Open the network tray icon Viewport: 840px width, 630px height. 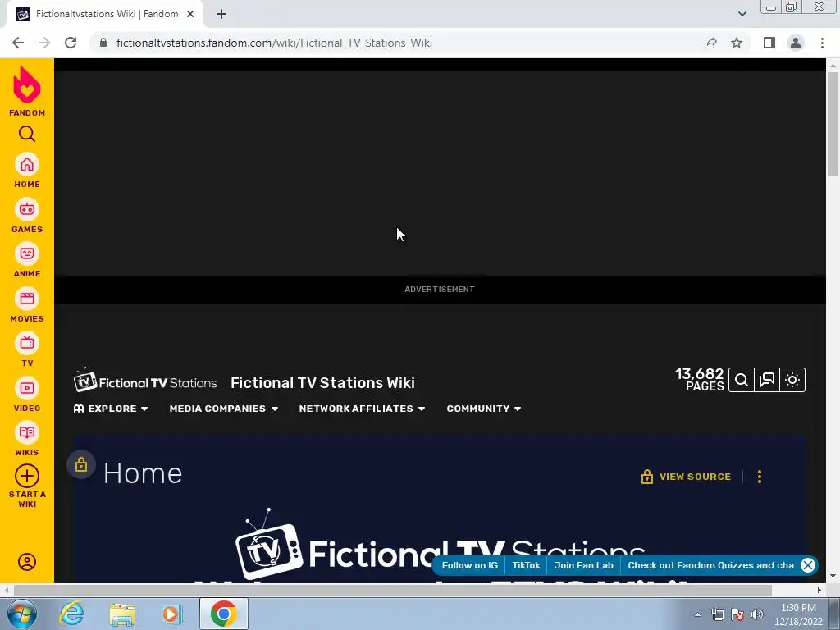[x=717, y=614]
